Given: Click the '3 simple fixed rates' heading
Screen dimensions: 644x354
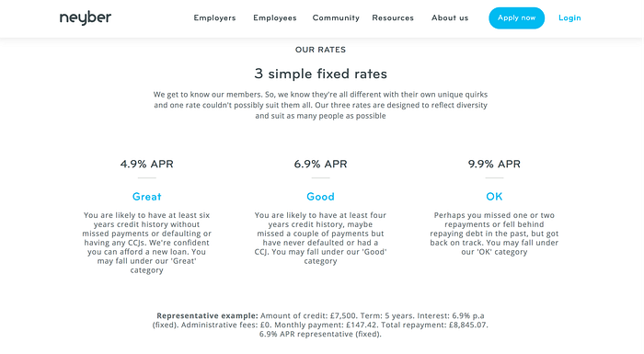Looking at the screenshot, I should click(x=320, y=74).
